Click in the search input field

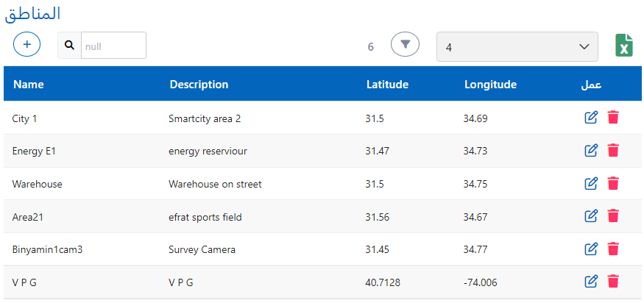click(x=113, y=46)
